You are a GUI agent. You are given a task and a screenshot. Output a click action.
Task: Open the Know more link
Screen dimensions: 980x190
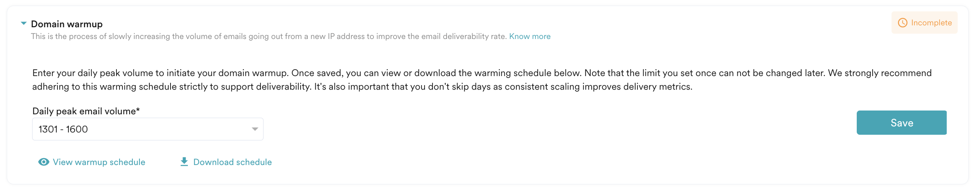530,37
